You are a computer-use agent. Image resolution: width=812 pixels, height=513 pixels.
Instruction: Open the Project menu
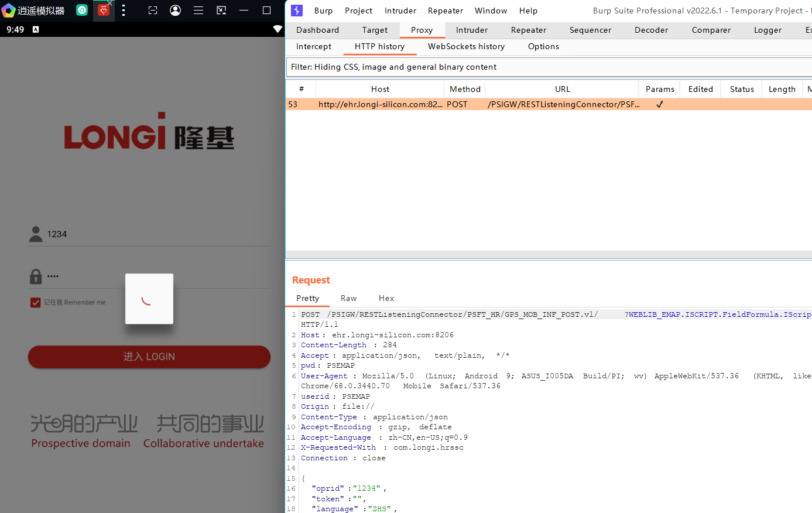point(358,11)
